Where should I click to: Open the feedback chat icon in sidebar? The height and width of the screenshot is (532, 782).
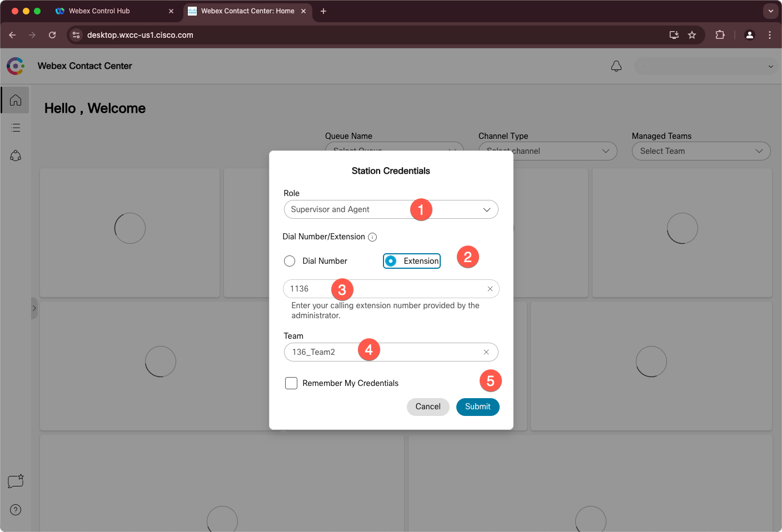[16, 481]
